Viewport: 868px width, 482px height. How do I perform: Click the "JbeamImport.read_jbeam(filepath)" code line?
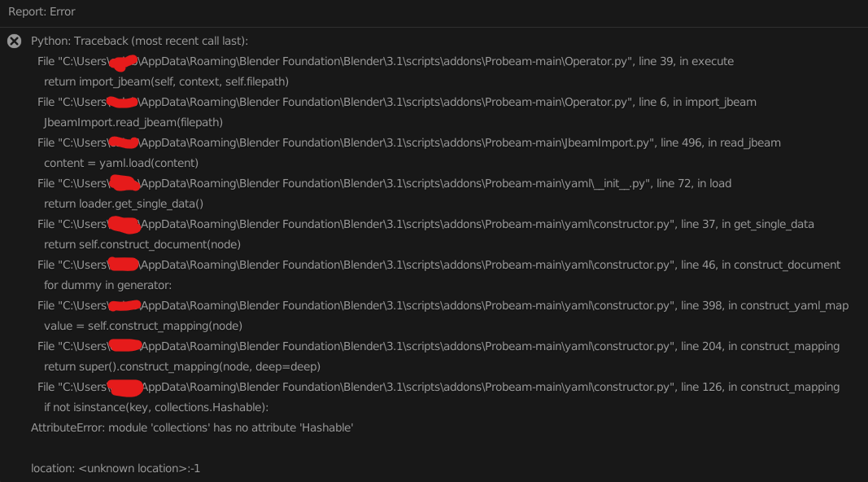(133, 122)
